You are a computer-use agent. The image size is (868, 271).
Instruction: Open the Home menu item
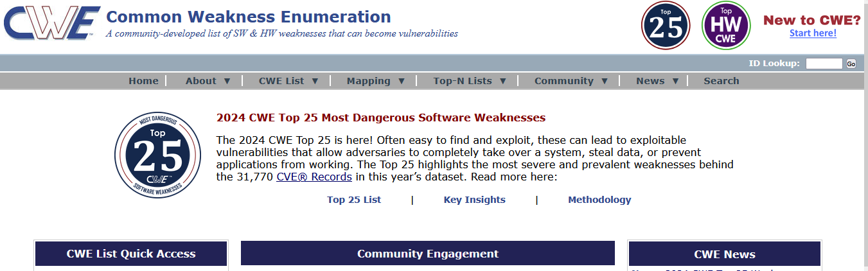143,81
